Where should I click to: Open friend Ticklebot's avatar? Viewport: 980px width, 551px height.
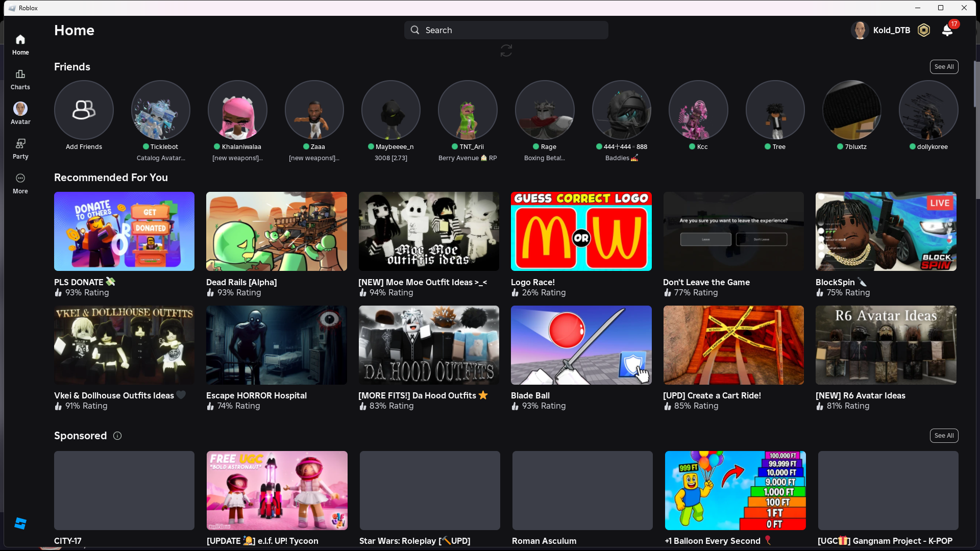[x=160, y=110]
